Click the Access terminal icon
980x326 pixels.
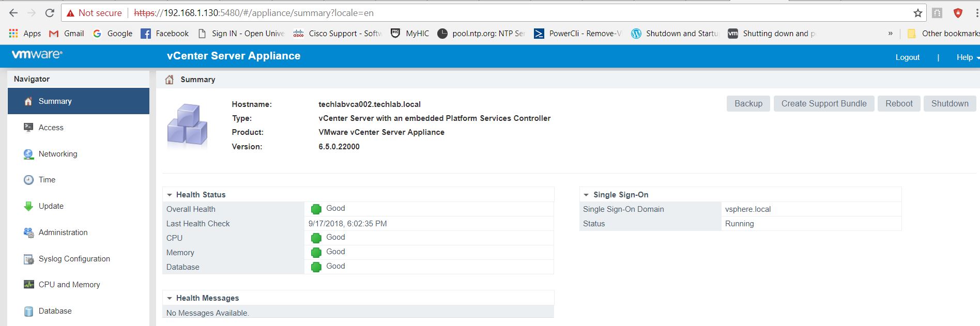28,127
